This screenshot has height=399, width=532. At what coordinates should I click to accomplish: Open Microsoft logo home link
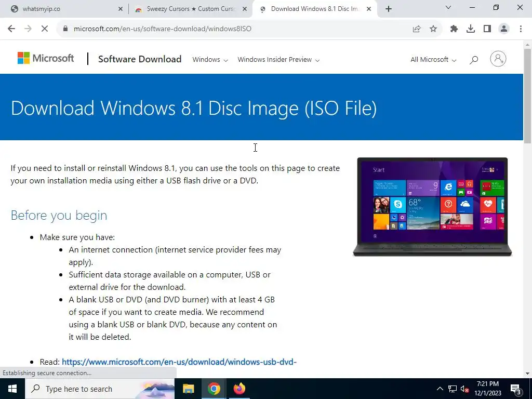[46, 58]
